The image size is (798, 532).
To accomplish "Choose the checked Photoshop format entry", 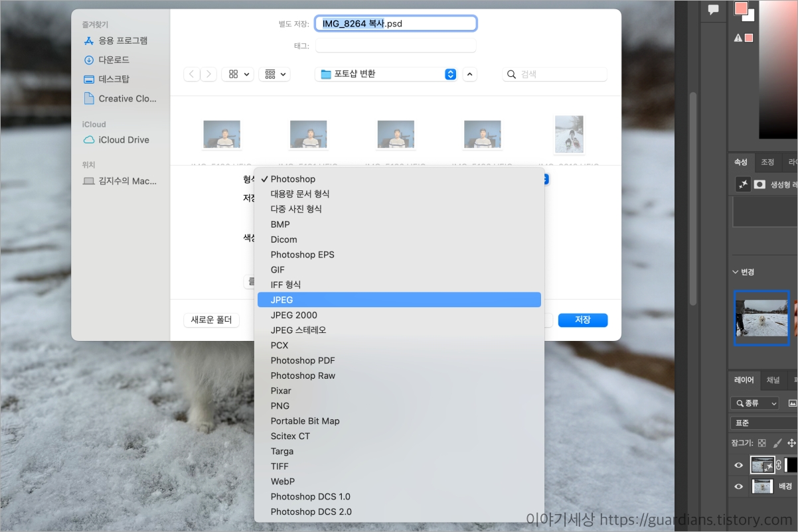I will pos(399,179).
